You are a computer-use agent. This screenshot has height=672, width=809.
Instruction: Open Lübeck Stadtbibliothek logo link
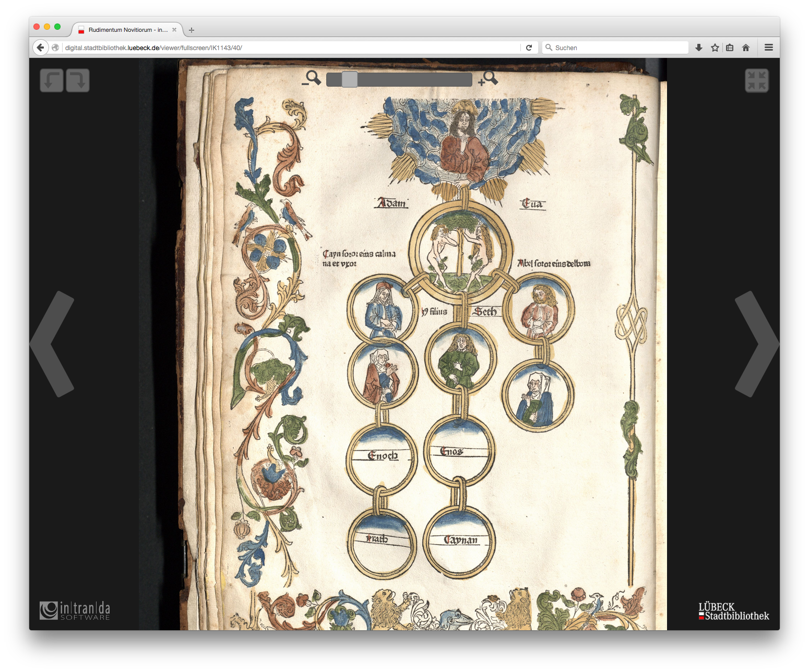[734, 611]
